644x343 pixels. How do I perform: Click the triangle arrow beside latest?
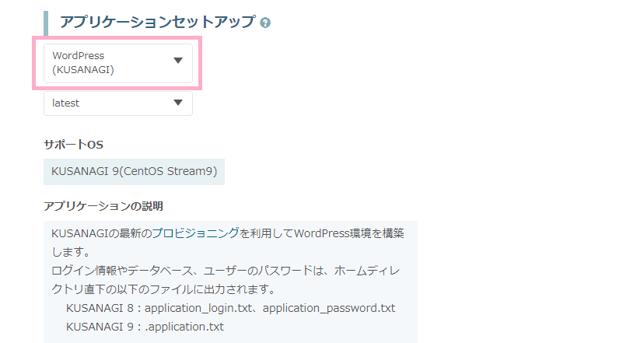(178, 103)
